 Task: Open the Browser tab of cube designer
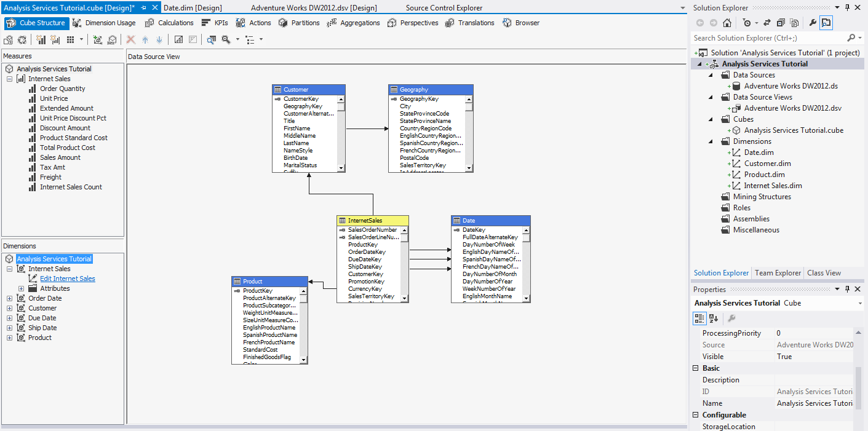pyautogui.click(x=521, y=23)
